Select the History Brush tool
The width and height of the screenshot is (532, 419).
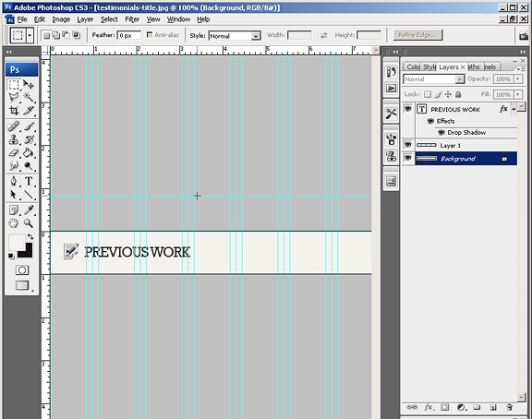(x=29, y=139)
